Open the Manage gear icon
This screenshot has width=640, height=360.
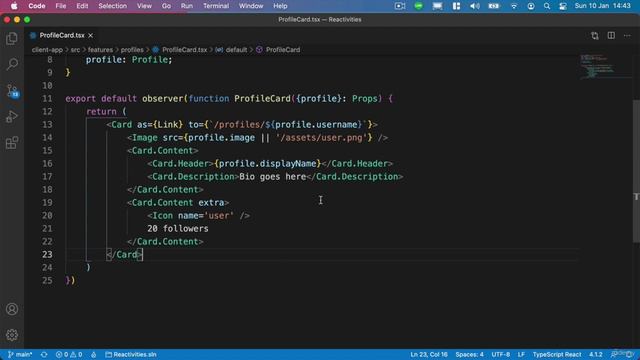coord(12,335)
